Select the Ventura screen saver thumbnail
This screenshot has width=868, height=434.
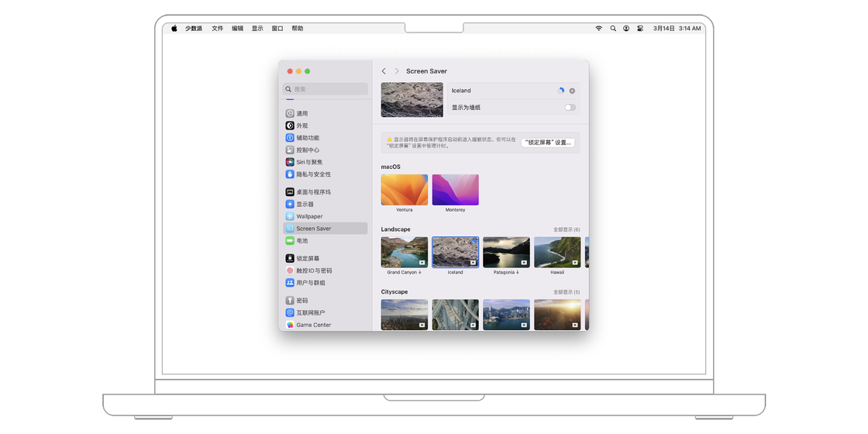click(404, 190)
